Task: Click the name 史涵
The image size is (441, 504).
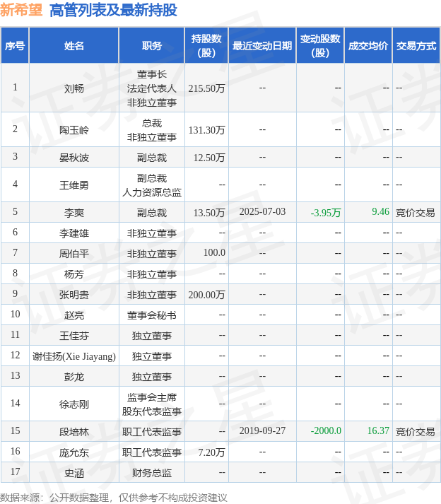Action: coord(74,473)
